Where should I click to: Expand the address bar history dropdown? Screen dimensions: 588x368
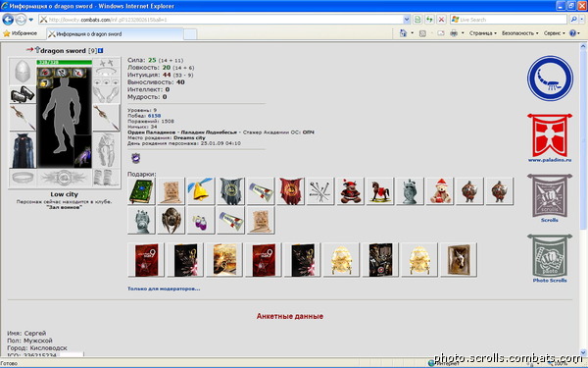[407, 20]
